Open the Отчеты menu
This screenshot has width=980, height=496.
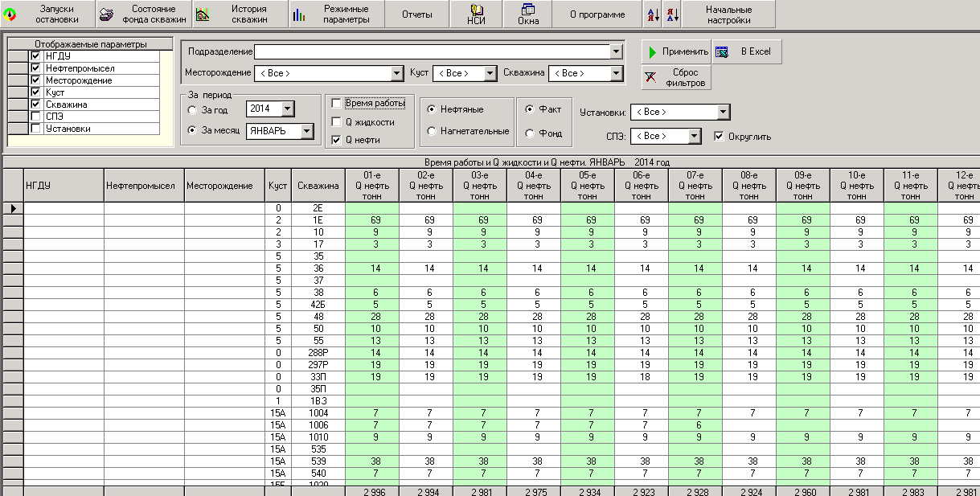[x=416, y=14]
